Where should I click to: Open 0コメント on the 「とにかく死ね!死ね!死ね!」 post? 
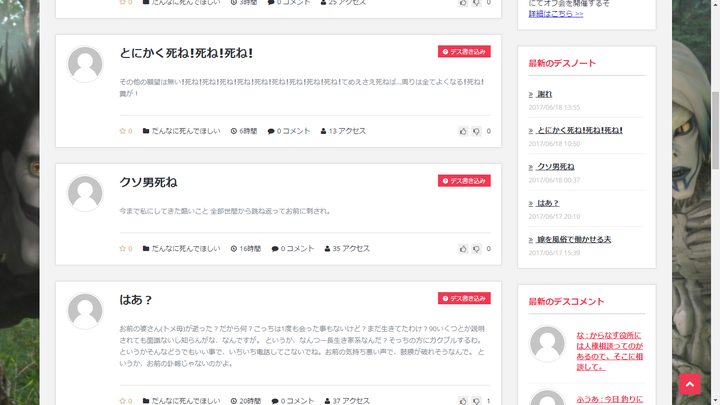(x=294, y=131)
